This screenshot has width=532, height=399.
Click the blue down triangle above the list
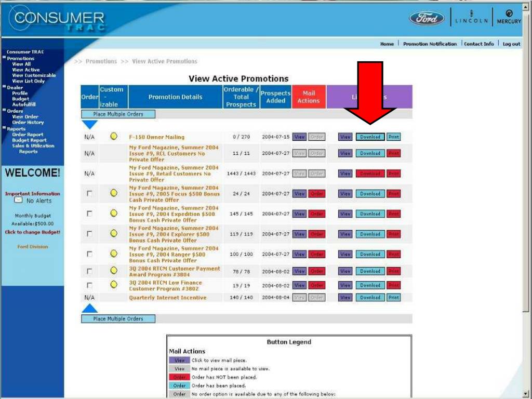point(89,125)
